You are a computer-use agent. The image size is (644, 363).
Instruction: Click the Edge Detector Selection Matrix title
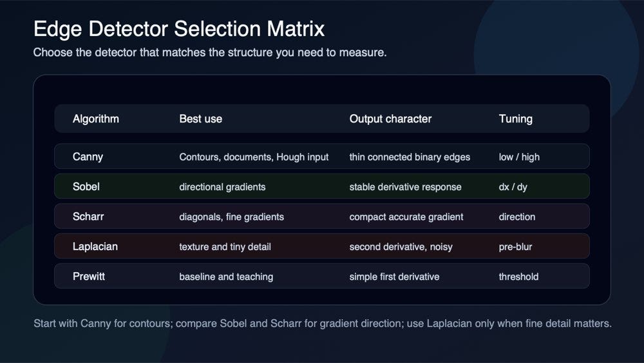click(179, 29)
